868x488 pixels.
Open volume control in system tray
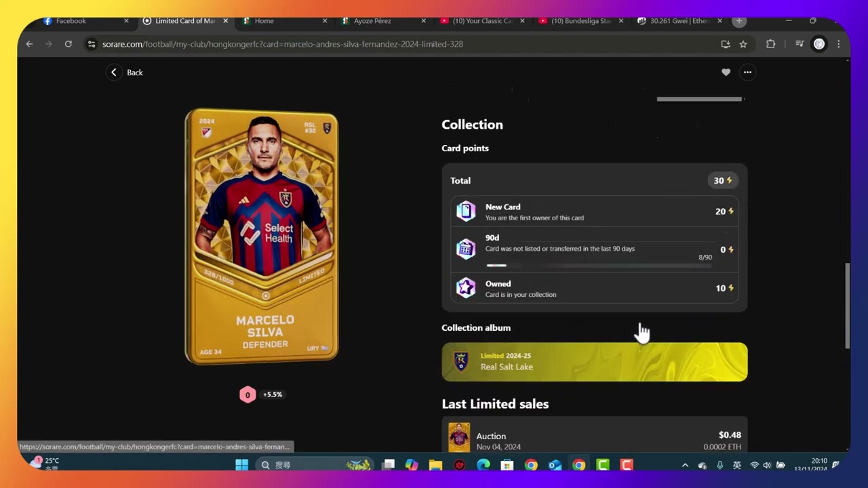pyautogui.click(x=767, y=465)
